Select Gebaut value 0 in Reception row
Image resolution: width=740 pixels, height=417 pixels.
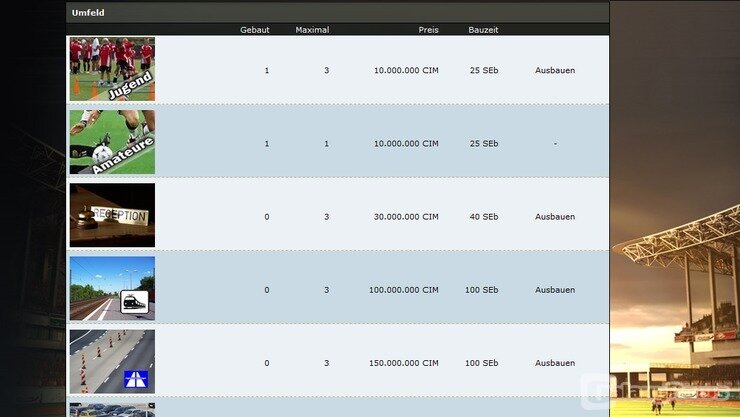tap(267, 217)
